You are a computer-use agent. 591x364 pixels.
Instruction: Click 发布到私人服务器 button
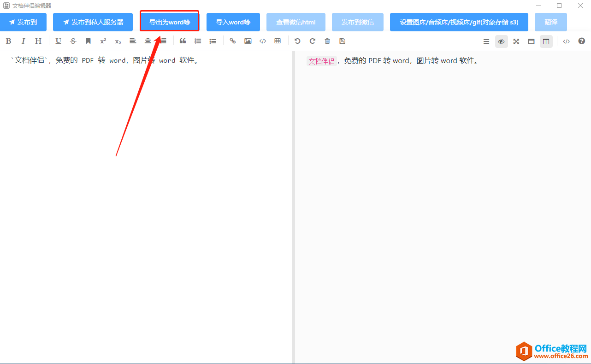pos(93,22)
